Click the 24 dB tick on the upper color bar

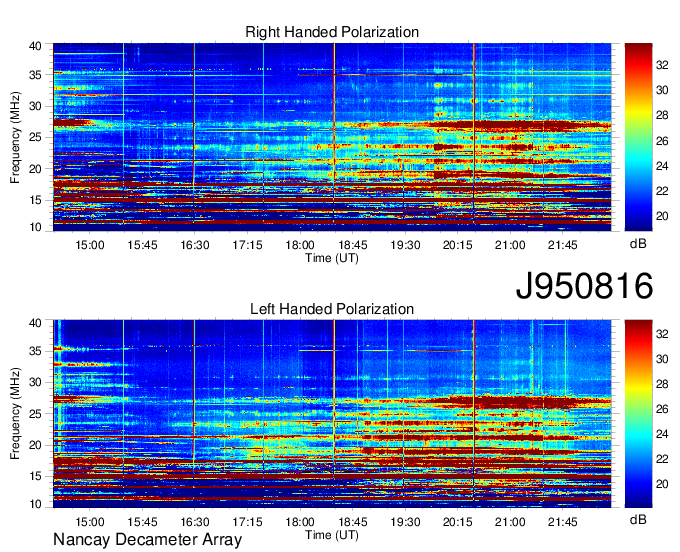click(x=662, y=166)
